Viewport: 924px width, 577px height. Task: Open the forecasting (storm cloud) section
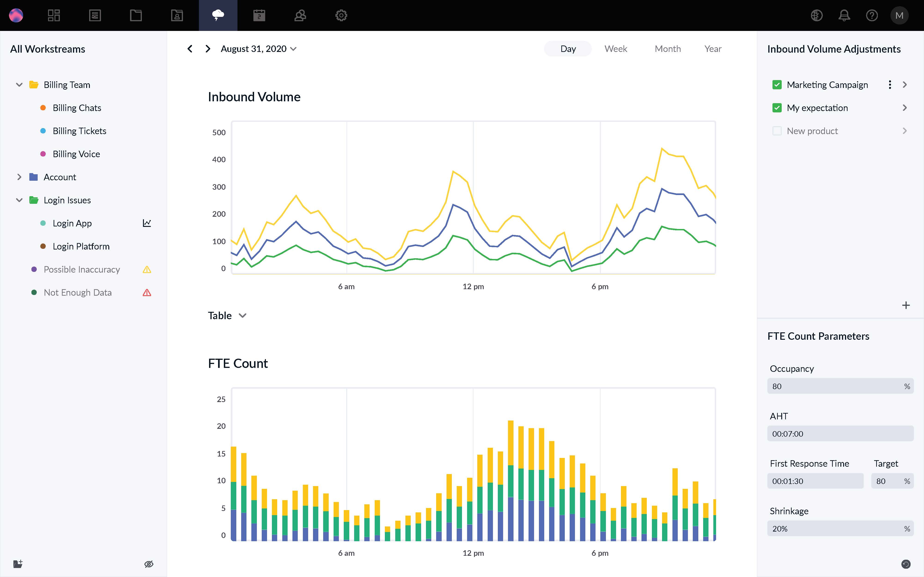[218, 15]
